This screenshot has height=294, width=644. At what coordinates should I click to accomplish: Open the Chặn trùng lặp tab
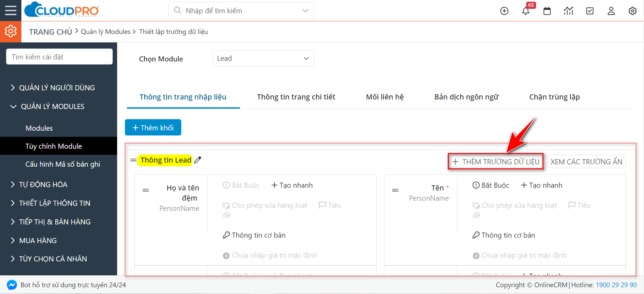(x=554, y=97)
